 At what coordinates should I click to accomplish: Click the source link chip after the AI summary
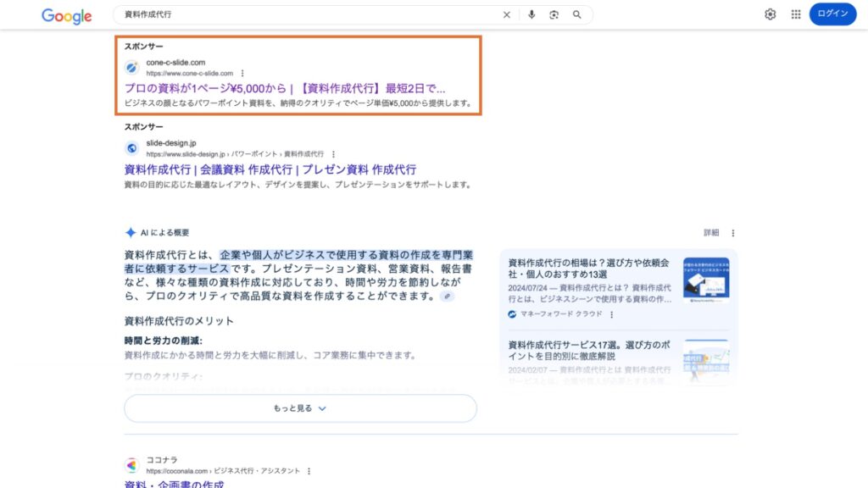pos(448,297)
